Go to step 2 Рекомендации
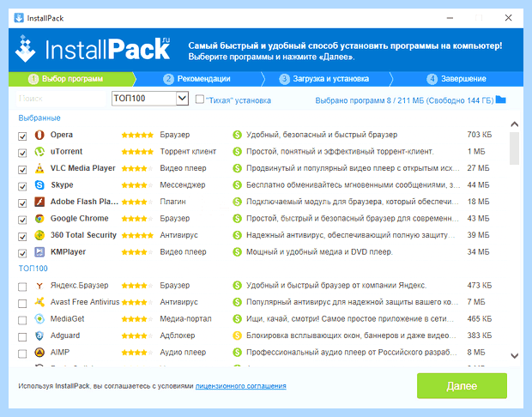Image resolution: width=532 pixels, height=417 pixels. click(196, 79)
